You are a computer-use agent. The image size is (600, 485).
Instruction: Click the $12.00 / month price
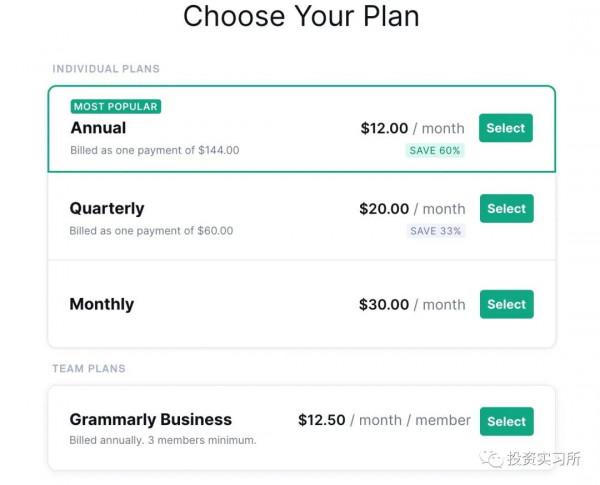412,128
